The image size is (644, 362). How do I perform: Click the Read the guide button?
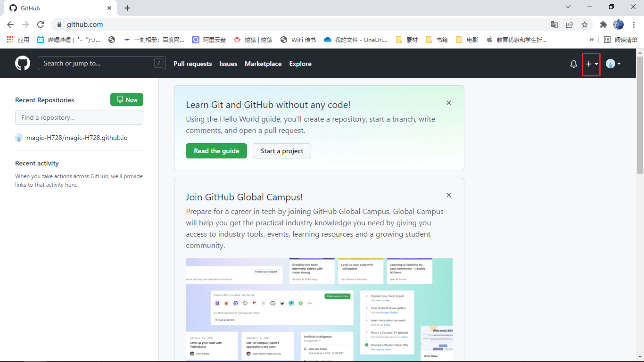click(x=216, y=151)
